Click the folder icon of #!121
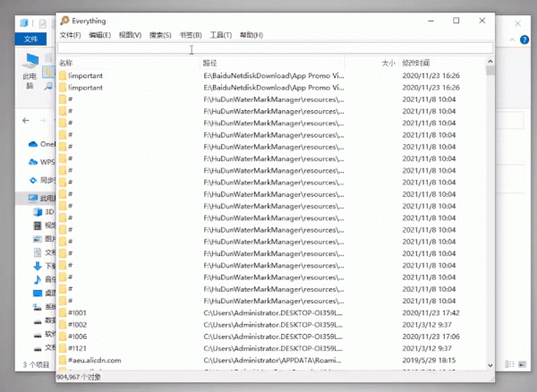 click(63, 348)
